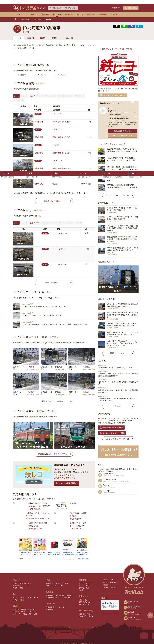154x644 pixels.
Task: Filter 編成表 by 運用中 44
Action: (34, 96)
